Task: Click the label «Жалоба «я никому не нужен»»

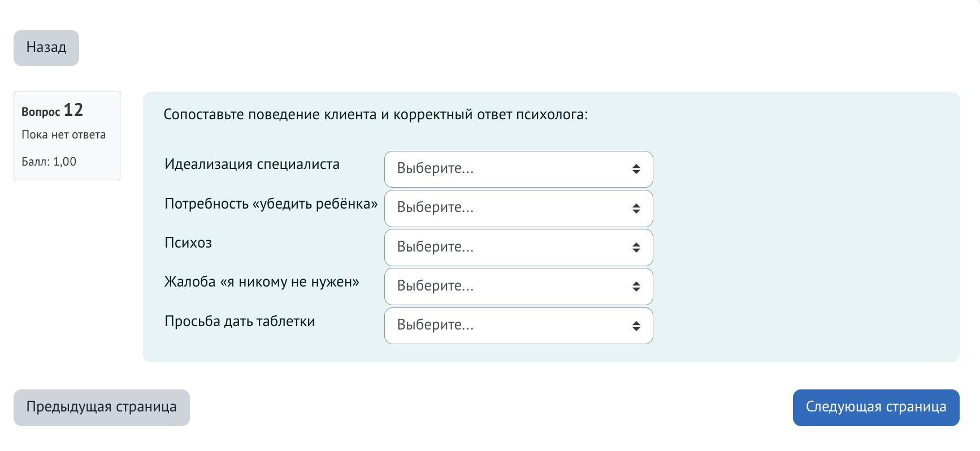Action: click(x=261, y=281)
